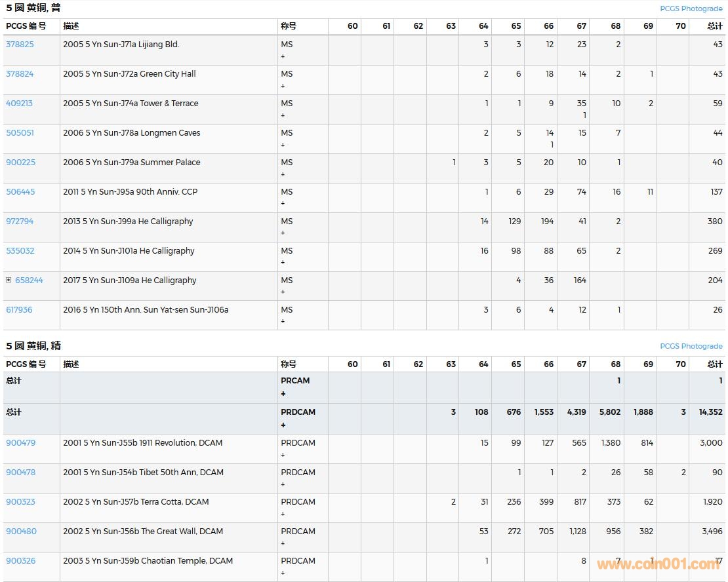Click PCGS number 900478 Tibet 50th Ann
This screenshot has height=582, width=728.
pyautogui.click(x=21, y=473)
